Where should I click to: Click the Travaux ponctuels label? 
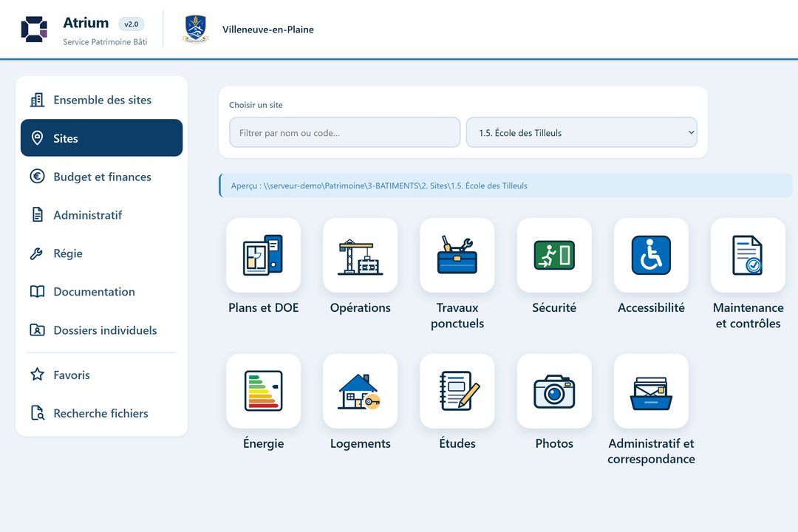[x=457, y=315]
